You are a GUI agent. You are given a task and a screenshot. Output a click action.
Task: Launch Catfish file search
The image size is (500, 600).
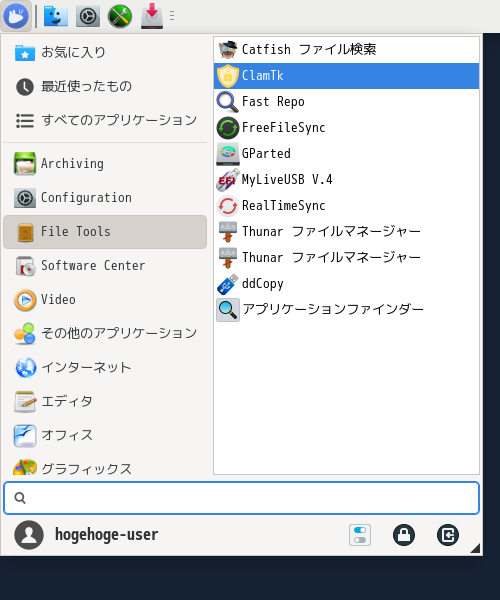[x=346, y=49]
